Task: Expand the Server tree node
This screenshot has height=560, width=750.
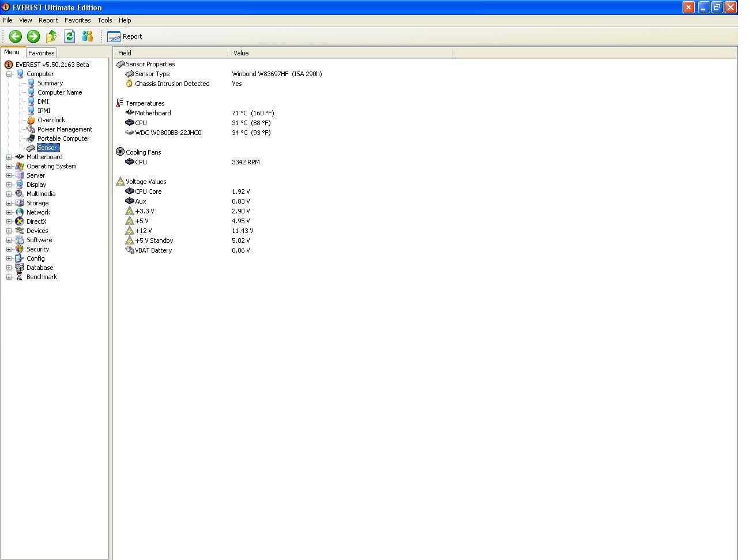Action: (x=9, y=175)
